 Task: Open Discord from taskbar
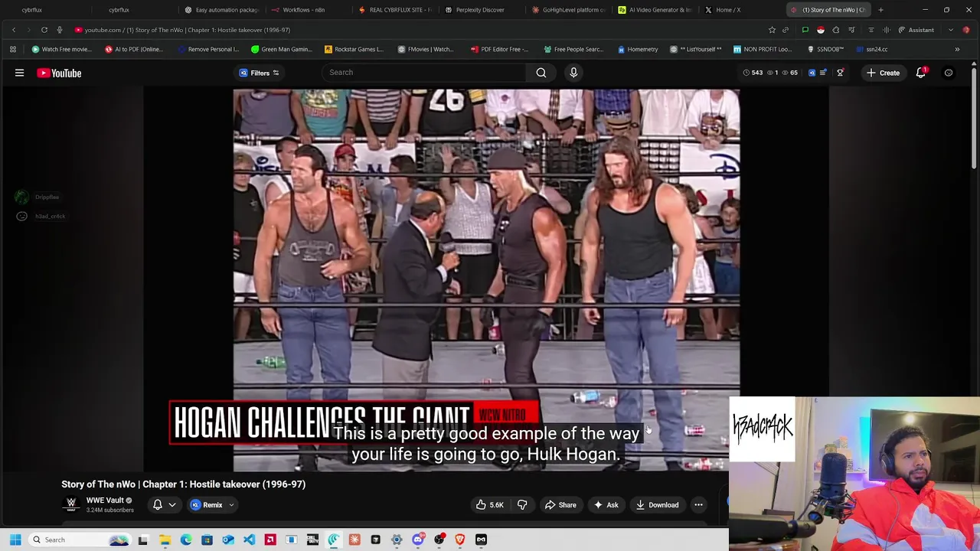pos(417,540)
